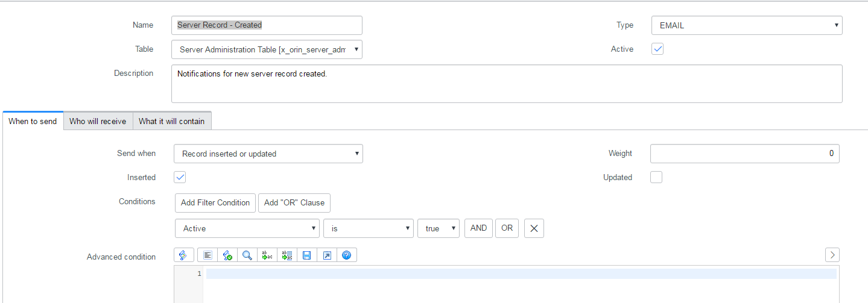868x303 pixels.
Task: Click into the Name field
Action: (x=267, y=25)
